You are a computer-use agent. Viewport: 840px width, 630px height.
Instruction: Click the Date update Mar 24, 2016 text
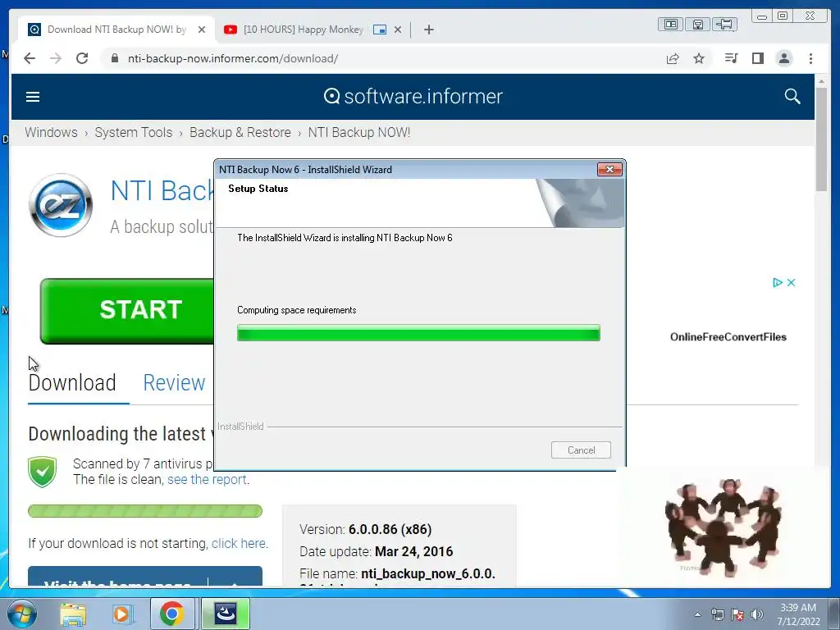pos(376,552)
